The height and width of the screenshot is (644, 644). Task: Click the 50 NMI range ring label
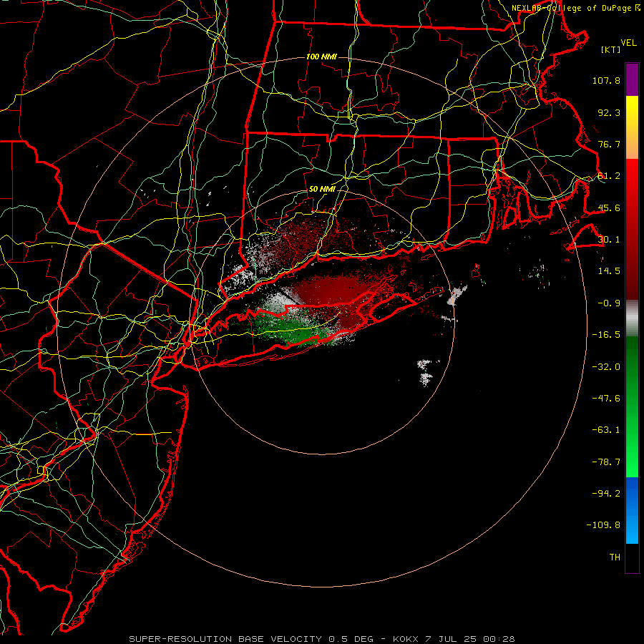(x=322, y=190)
